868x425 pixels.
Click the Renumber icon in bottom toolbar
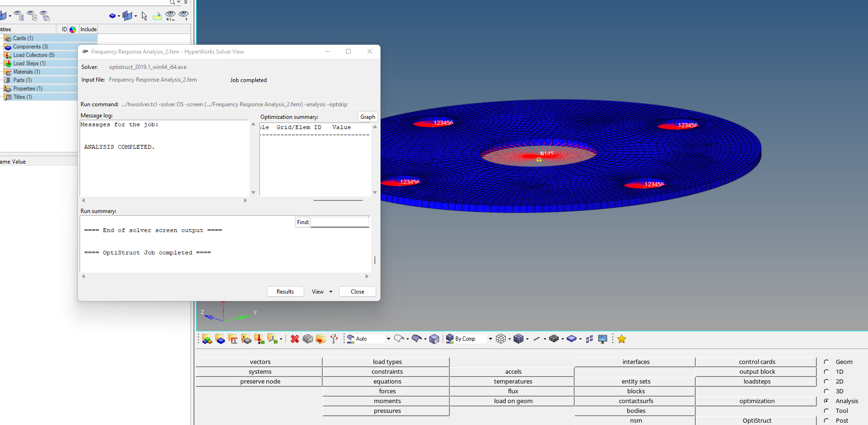click(x=334, y=339)
